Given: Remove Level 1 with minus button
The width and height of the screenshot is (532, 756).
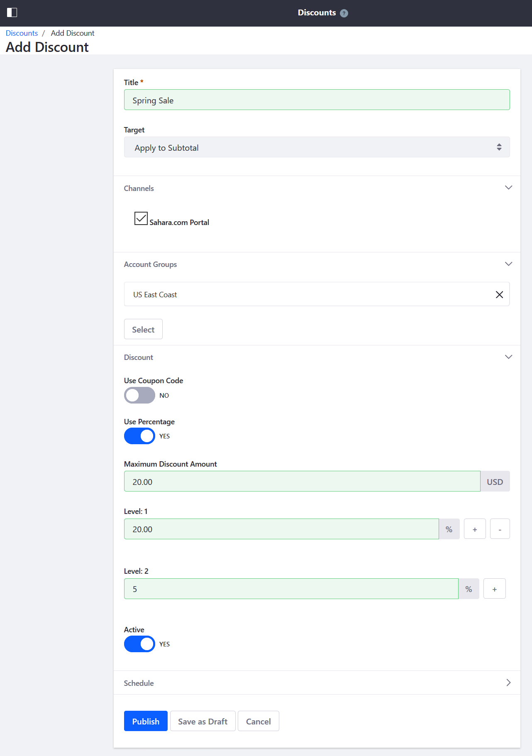Looking at the screenshot, I should [500, 529].
